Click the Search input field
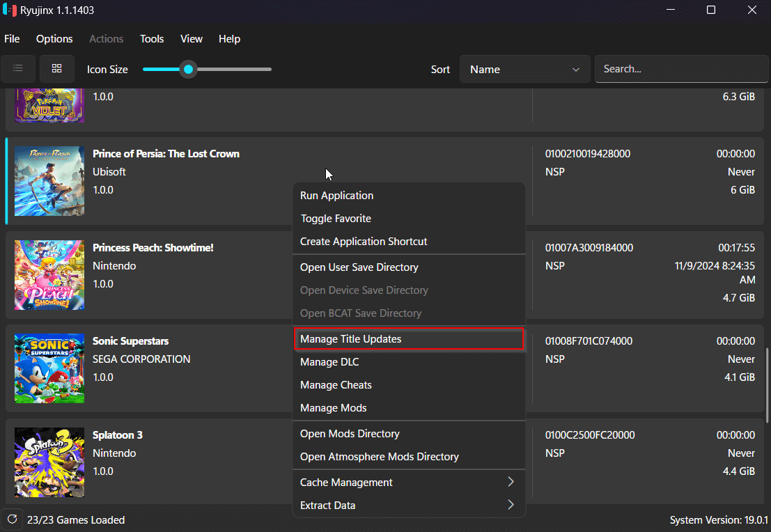Screen dimensions: 771x532 point(681,69)
